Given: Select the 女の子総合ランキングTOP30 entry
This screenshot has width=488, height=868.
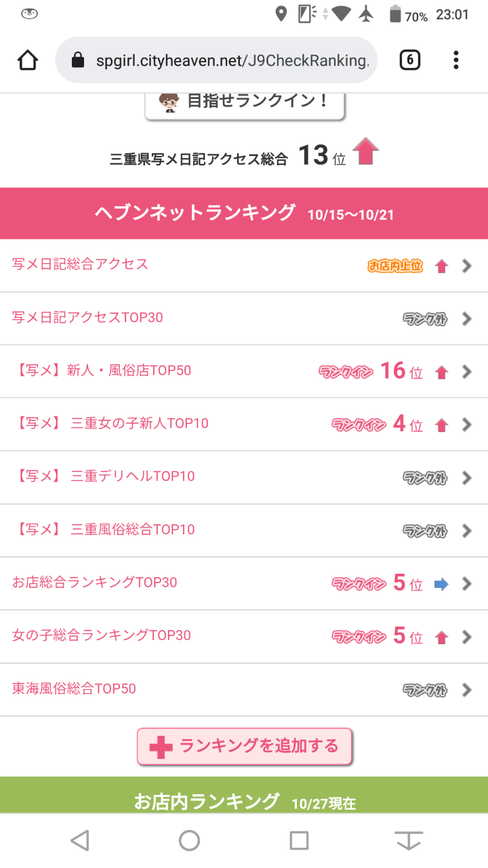Looking at the screenshot, I should click(x=102, y=635).
